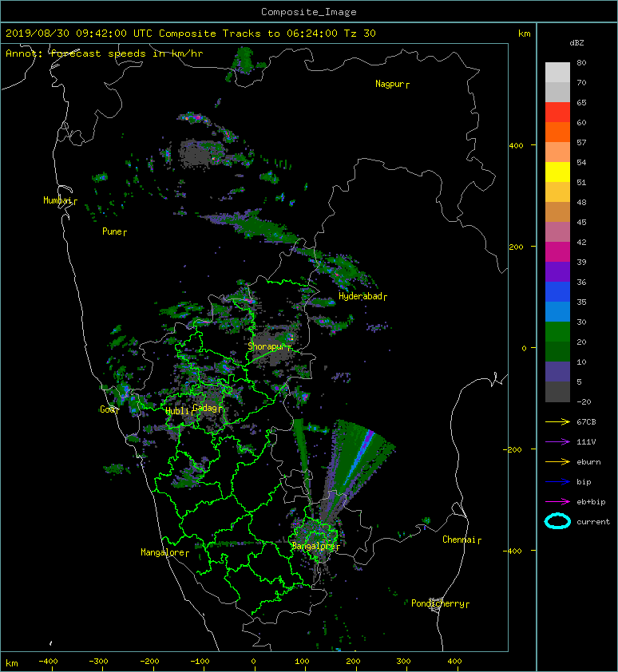Click the Bangalore city label

315,547
